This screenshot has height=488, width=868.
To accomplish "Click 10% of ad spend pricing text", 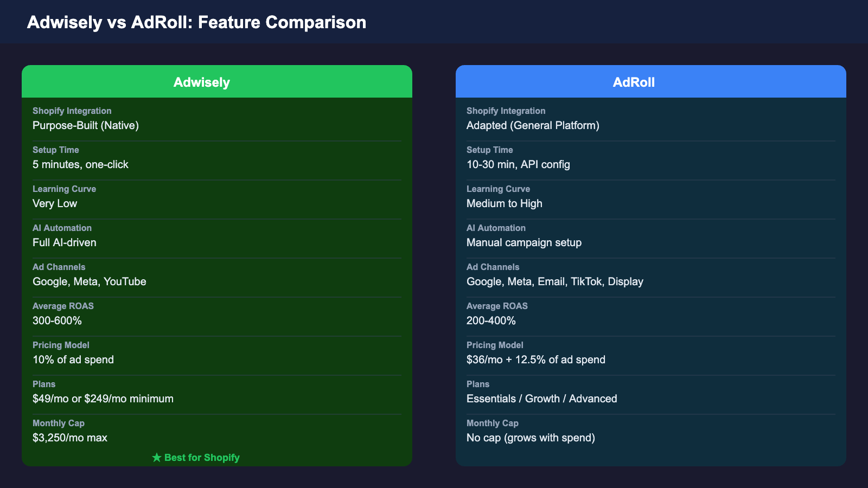I will [73, 359].
